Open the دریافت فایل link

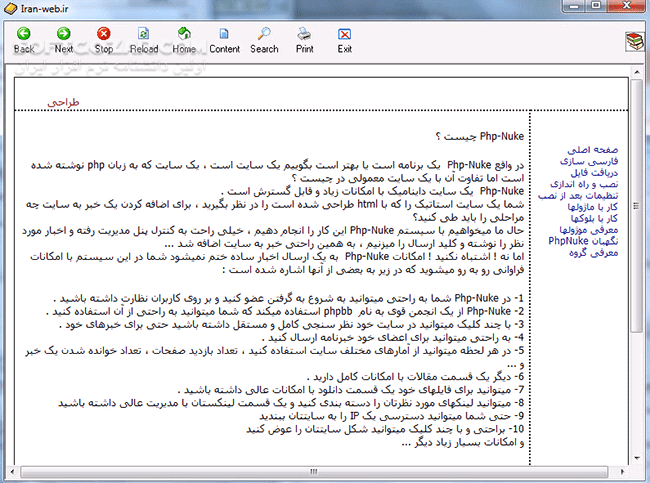(593, 171)
